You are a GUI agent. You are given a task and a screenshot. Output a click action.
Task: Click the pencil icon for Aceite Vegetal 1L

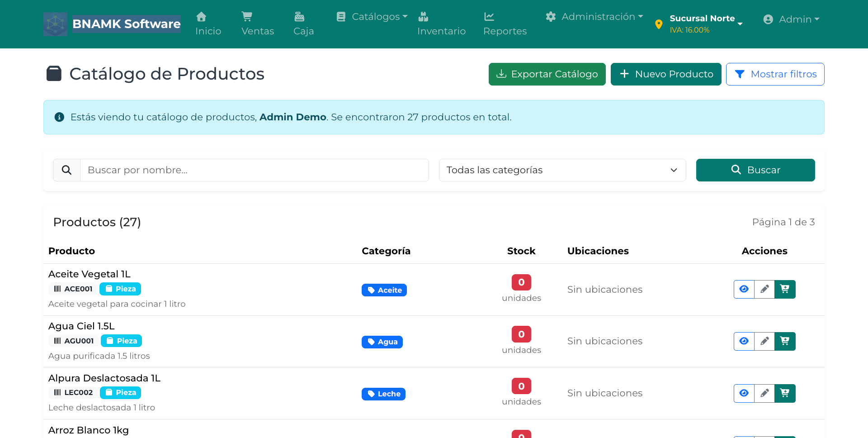[x=764, y=289]
